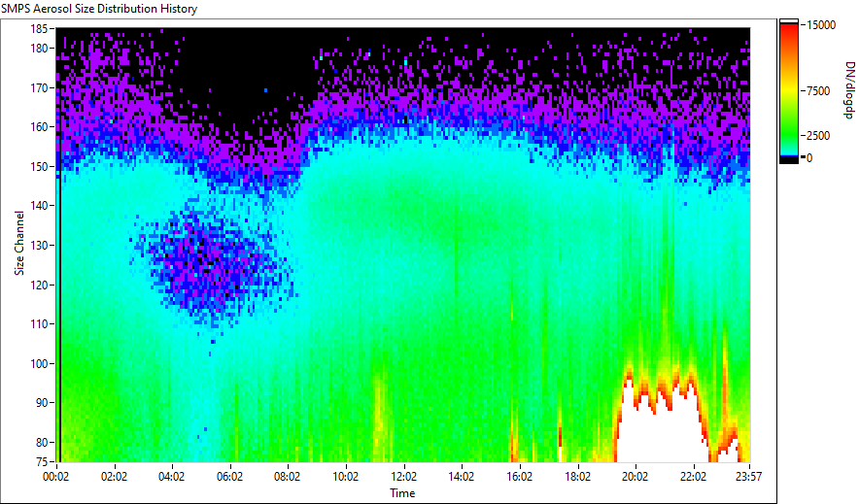The width and height of the screenshot is (859, 504).
Task: Click the 80 size channel tick label
Action: coord(44,442)
